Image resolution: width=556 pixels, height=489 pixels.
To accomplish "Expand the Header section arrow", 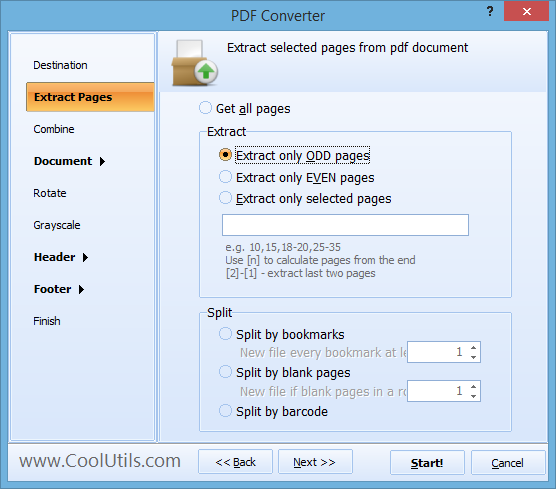I will (x=85, y=257).
